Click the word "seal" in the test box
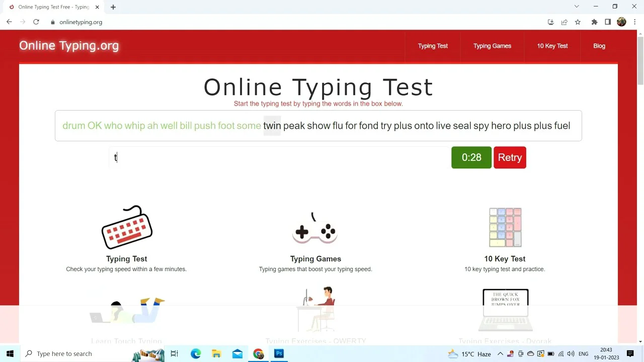This screenshot has height=362, width=644. pos(462,126)
